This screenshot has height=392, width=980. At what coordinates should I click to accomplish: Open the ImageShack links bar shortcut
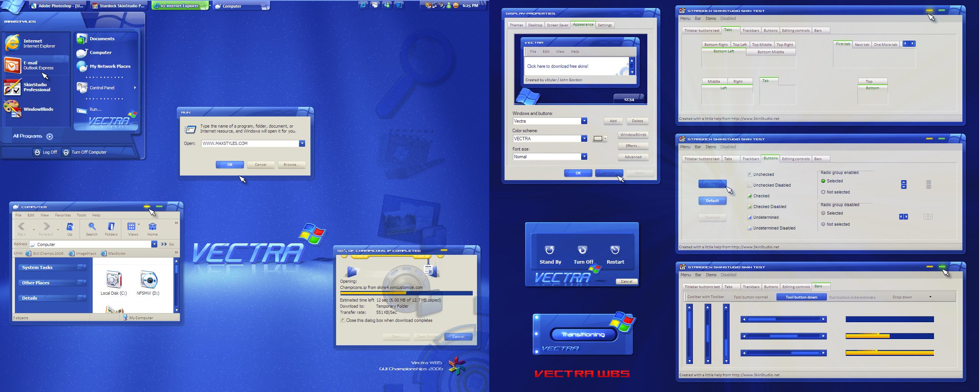[83, 253]
